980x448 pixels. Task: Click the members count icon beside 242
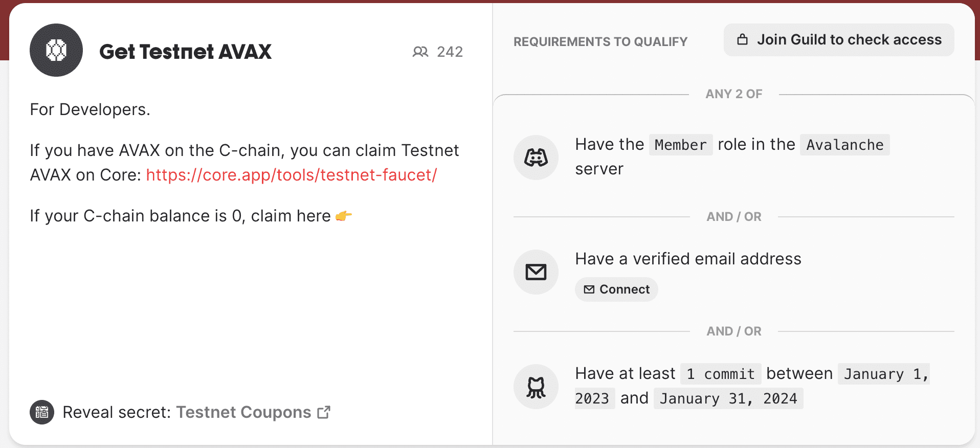point(420,52)
